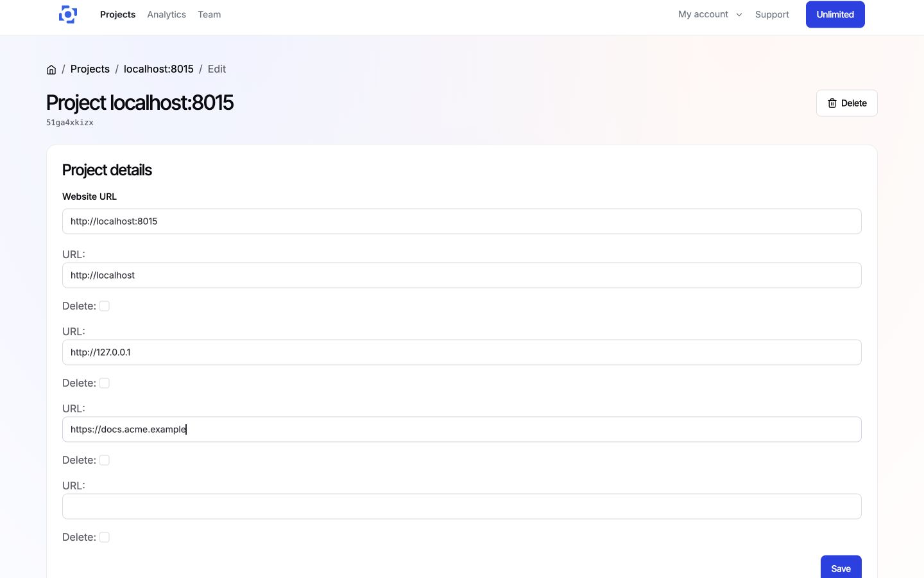Screen dimensions: 924x578
Task: Focus the Website URL input field
Action: (462, 221)
